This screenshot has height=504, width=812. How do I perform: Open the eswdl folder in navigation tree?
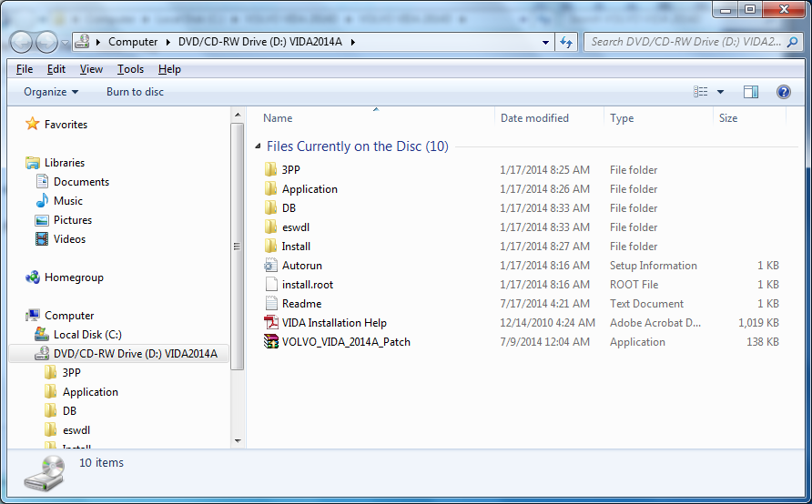click(x=76, y=430)
